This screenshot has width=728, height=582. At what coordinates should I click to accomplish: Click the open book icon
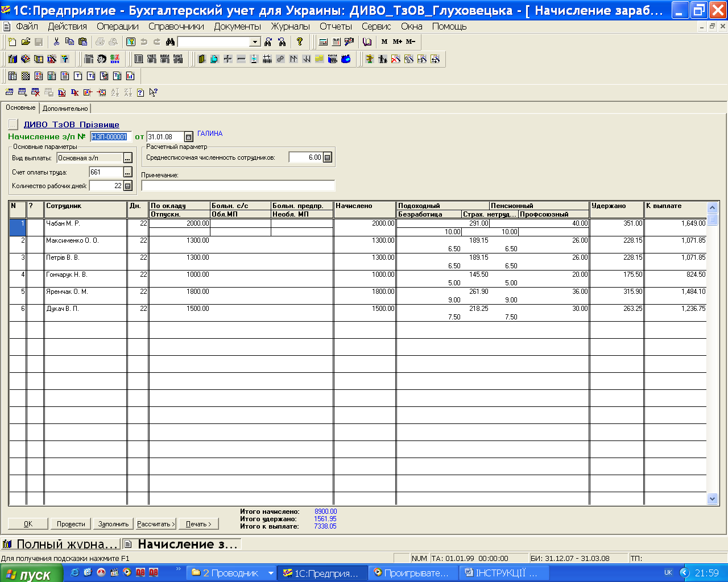pyautogui.click(x=367, y=42)
